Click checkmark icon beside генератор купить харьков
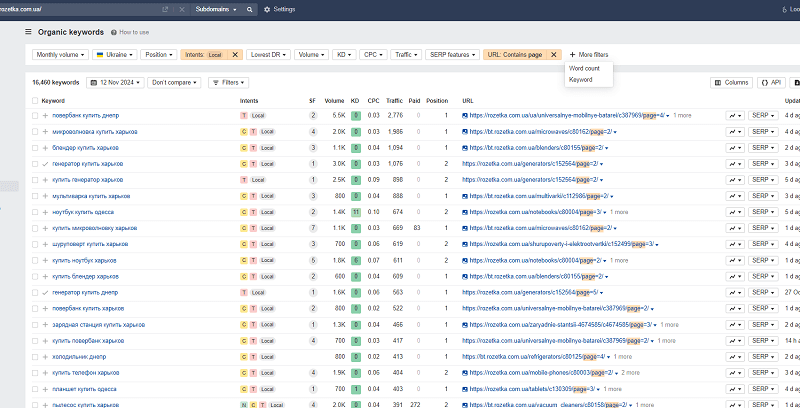Viewport: 800px width, 408px height. [45, 164]
